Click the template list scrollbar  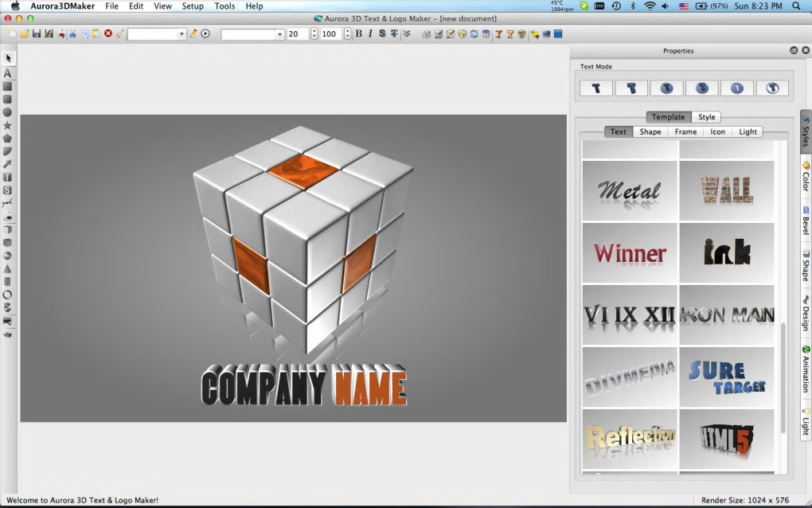(783, 378)
